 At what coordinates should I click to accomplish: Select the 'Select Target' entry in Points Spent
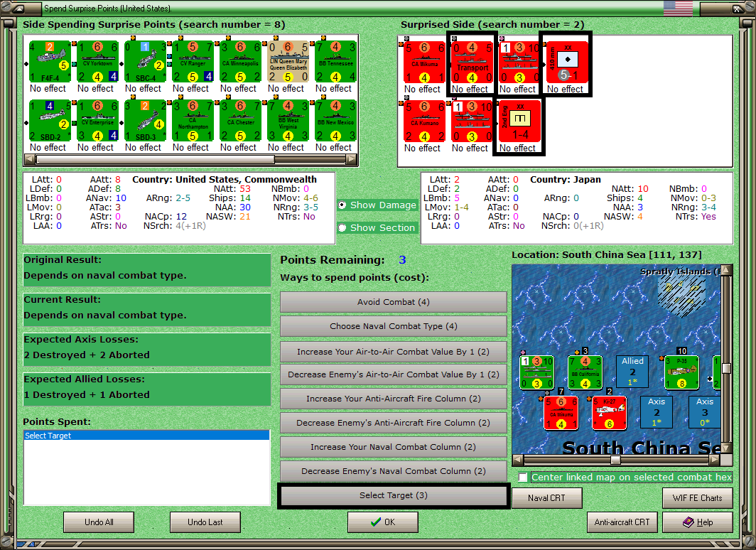(x=146, y=436)
